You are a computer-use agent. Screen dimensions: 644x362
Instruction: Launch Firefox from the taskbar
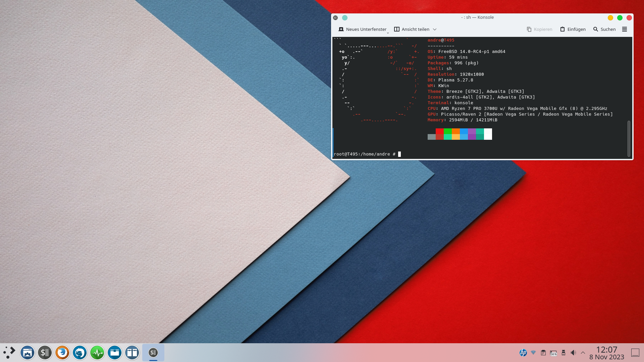[62, 353]
